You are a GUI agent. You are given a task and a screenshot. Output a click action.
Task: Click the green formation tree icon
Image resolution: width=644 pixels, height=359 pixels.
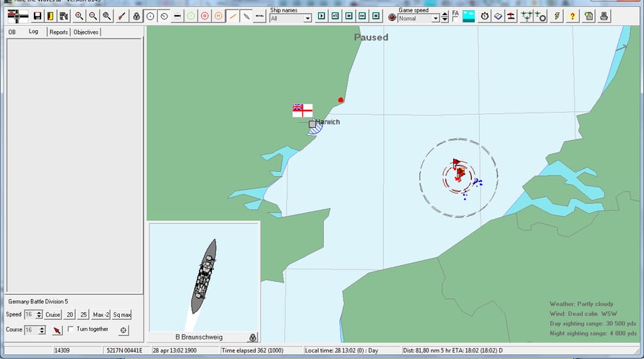(526, 17)
